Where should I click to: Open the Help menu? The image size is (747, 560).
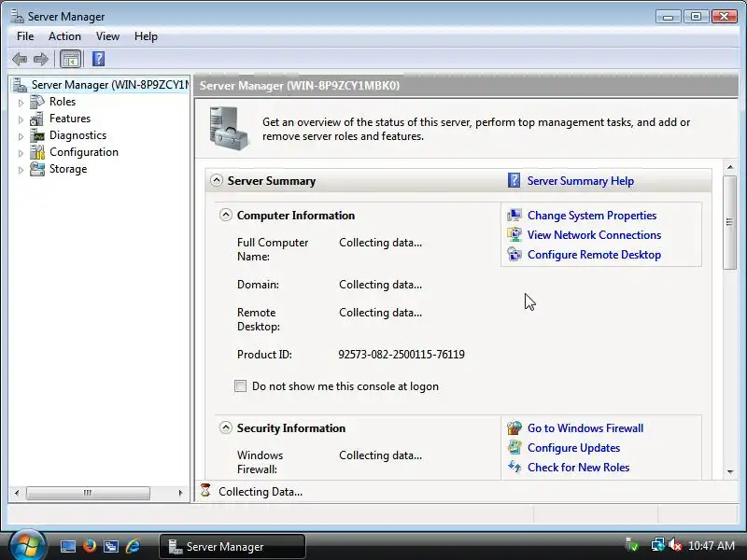146,36
